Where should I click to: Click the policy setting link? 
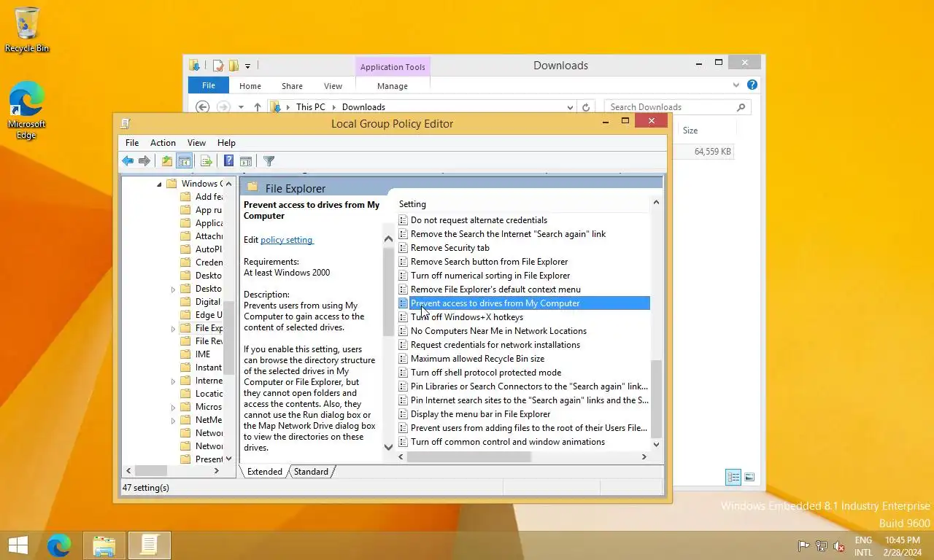click(x=287, y=240)
